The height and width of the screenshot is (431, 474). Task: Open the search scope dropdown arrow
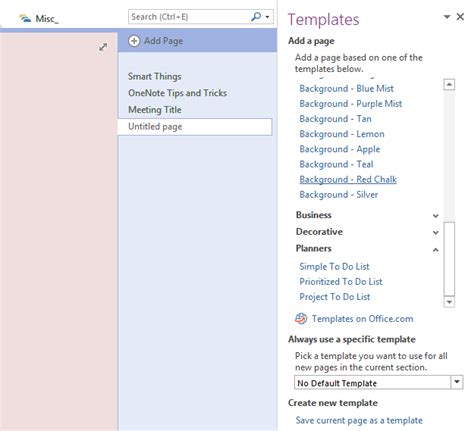tap(267, 17)
